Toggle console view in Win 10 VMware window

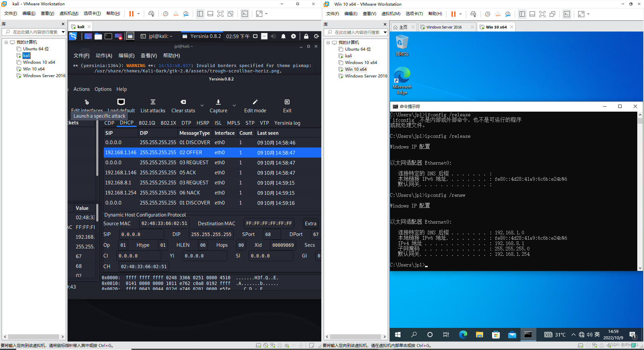pyautogui.click(x=567, y=14)
